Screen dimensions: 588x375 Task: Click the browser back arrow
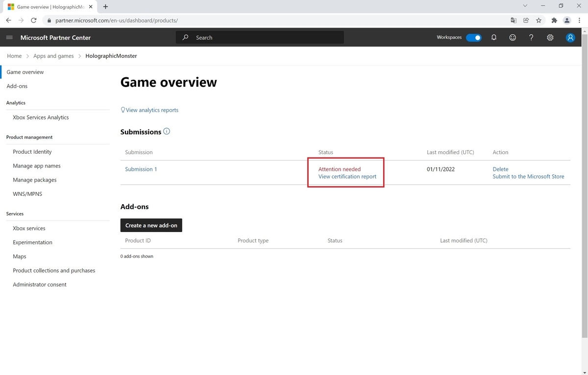pos(9,21)
